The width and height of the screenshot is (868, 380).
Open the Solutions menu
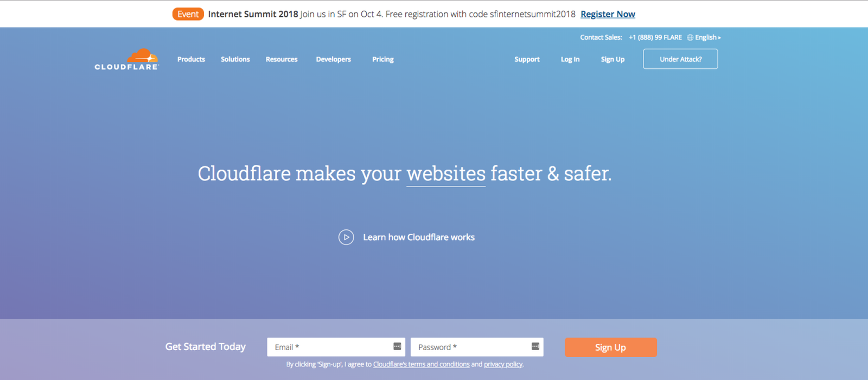(x=235, y=59)
